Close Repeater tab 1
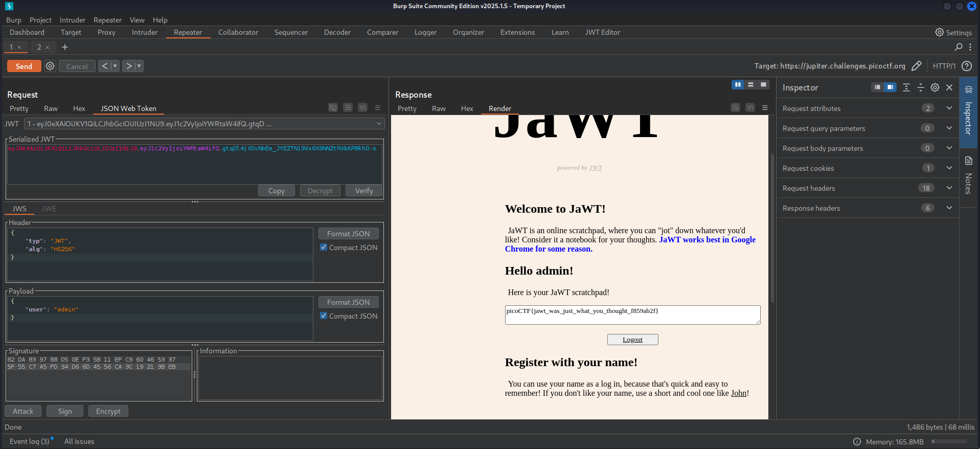 19,47
